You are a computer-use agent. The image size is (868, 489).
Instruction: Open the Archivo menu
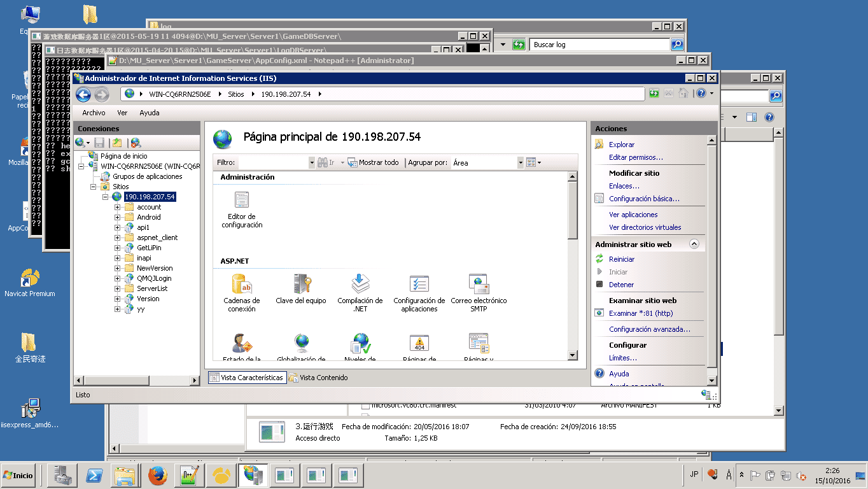point(94,113)
